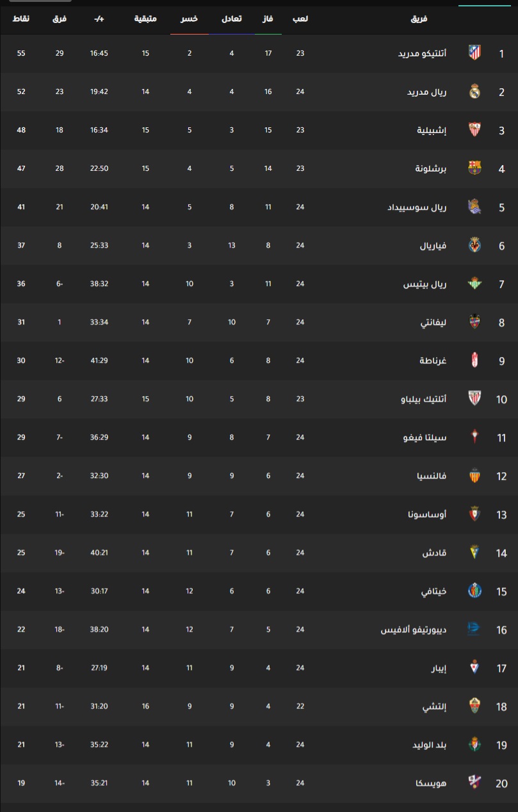The height and width of the screenshot is (812, 518).
Task: Click the Athletic Bilbao club crest
Action: 474,399
